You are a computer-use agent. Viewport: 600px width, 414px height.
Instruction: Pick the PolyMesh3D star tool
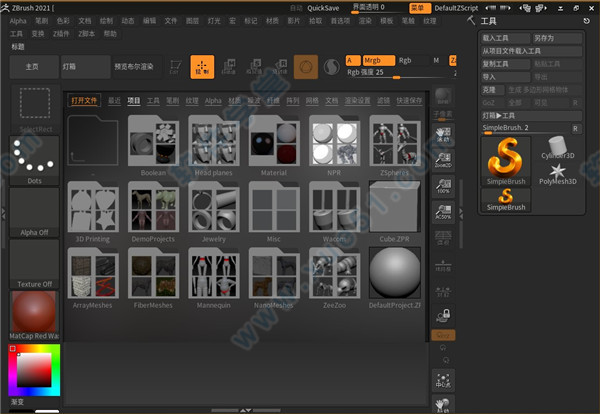(558, 177)
